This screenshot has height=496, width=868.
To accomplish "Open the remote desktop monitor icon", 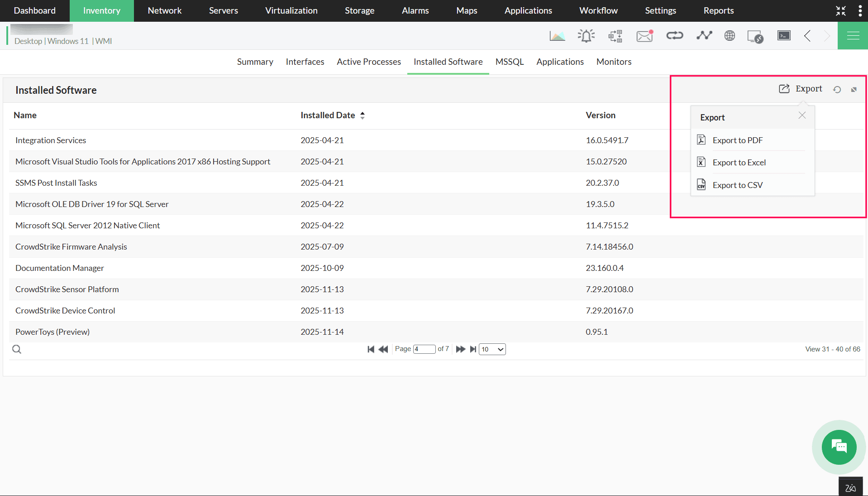I will click(755, 36).
